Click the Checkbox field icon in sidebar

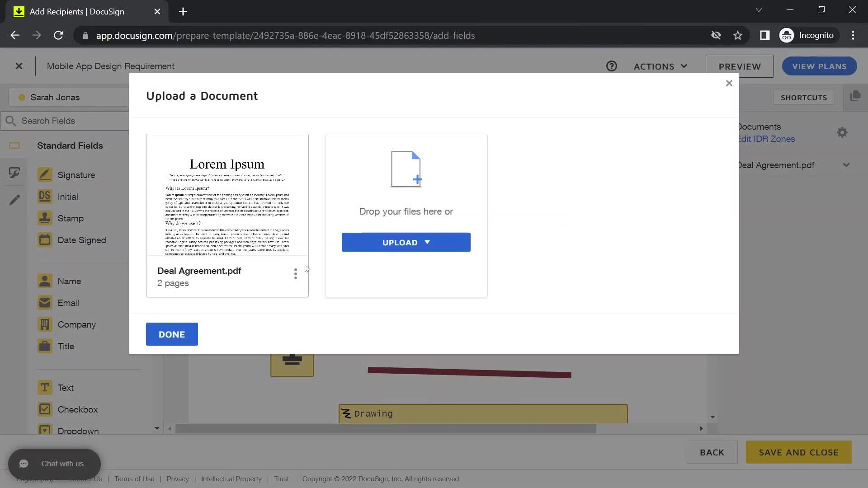[45, 409]
